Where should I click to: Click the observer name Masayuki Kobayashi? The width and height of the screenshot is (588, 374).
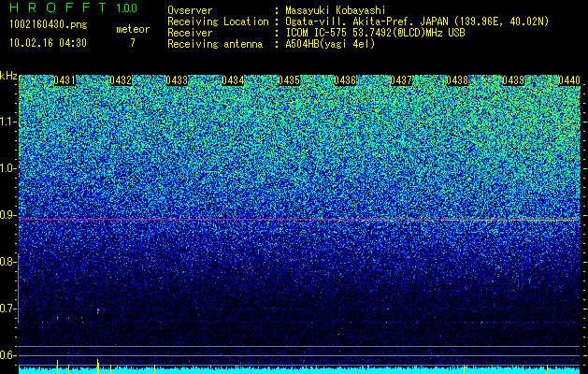point(336,10)
